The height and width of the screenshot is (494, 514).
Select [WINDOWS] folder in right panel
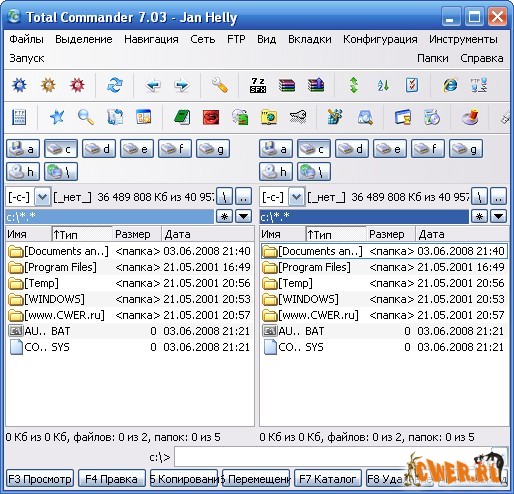(384, 299)
